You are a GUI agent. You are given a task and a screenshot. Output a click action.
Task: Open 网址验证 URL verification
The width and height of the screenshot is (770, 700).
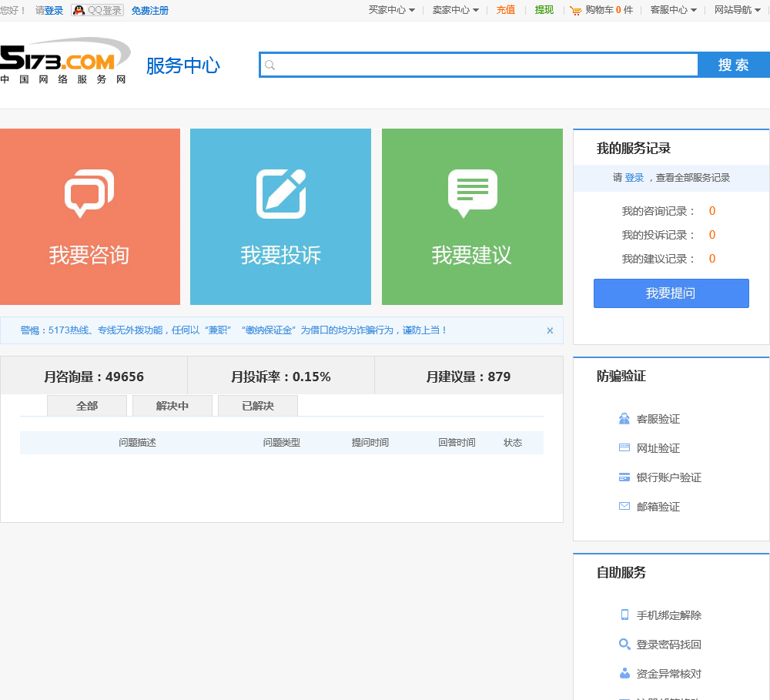(658, 448)
